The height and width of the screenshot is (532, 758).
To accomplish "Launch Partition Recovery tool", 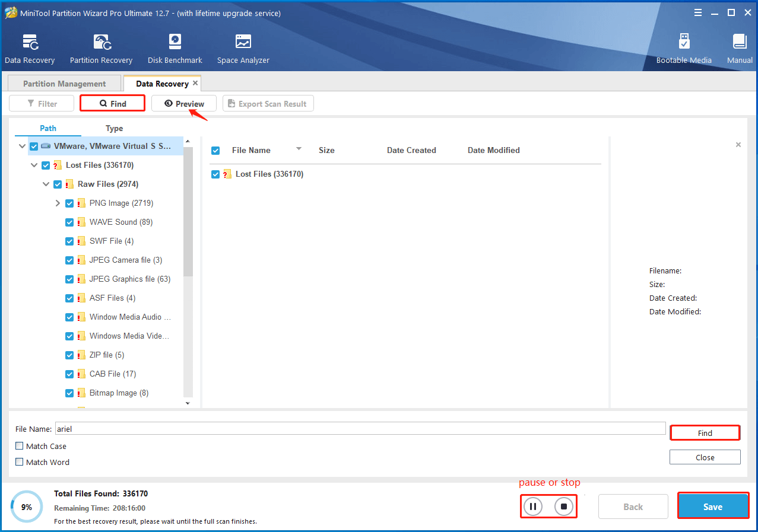I will [101, 49].
